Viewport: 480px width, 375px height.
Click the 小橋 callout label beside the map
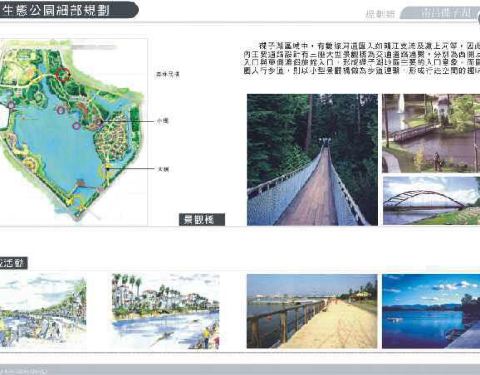click(x=163, y=121)
